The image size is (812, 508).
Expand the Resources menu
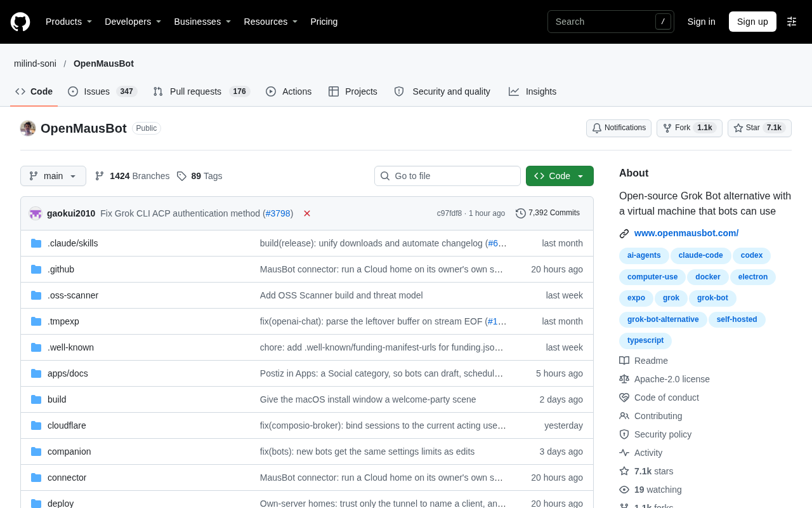[271, 22]
